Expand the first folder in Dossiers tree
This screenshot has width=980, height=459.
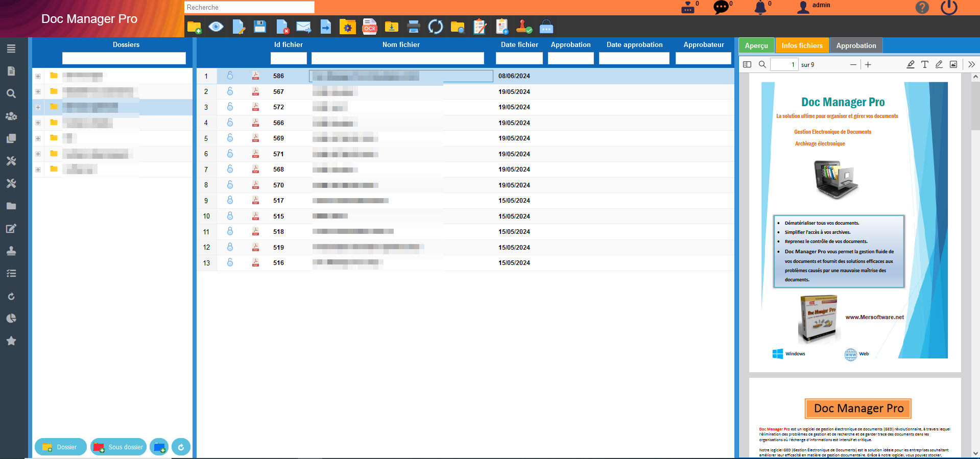tap(38, 76)
